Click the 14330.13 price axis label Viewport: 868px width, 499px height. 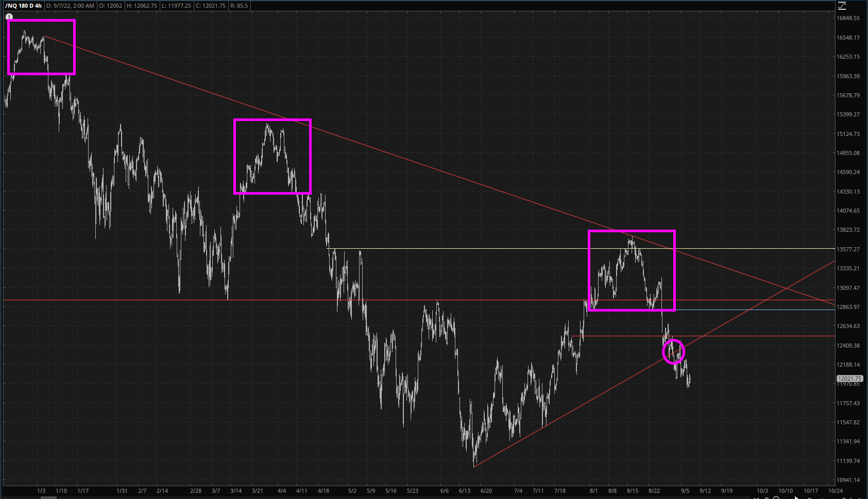(848, 192)
